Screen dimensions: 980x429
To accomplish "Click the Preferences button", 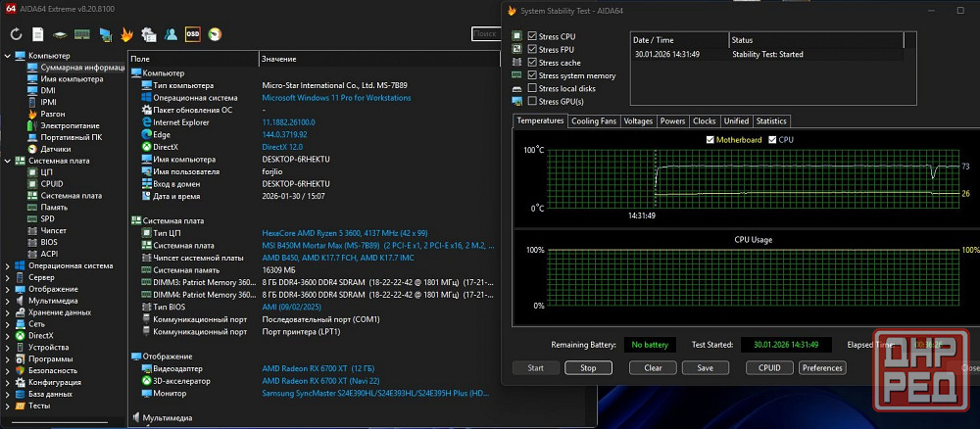I will [821, 368].
